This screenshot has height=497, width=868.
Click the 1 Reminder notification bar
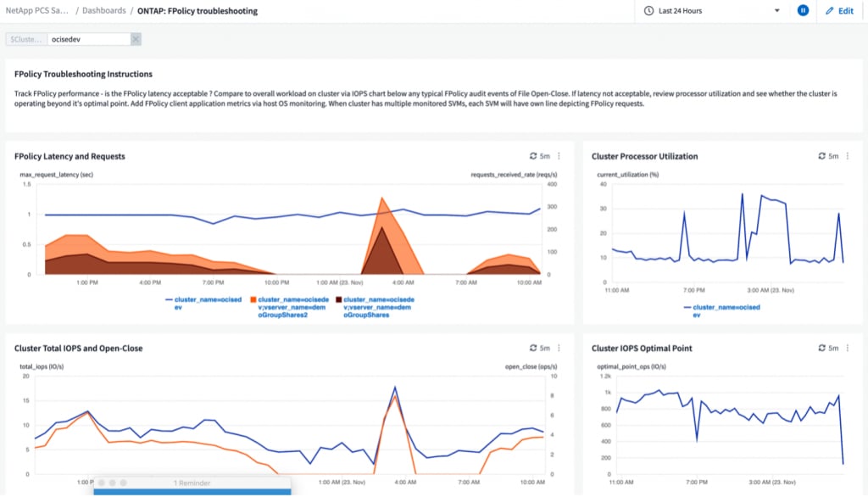(192, 483)
